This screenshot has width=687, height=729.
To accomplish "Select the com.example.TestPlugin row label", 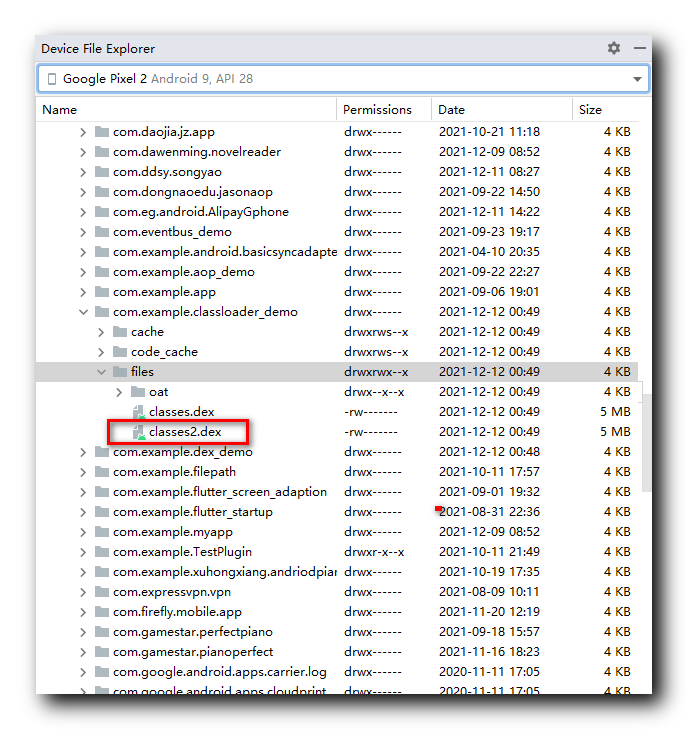I will tap(182, 552).
